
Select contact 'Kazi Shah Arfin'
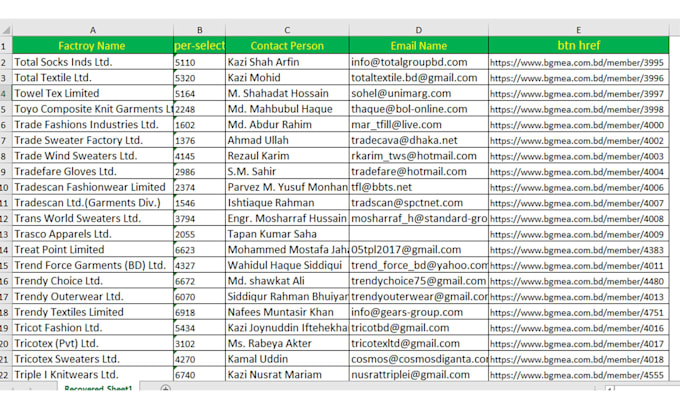[x=287, y=62]
